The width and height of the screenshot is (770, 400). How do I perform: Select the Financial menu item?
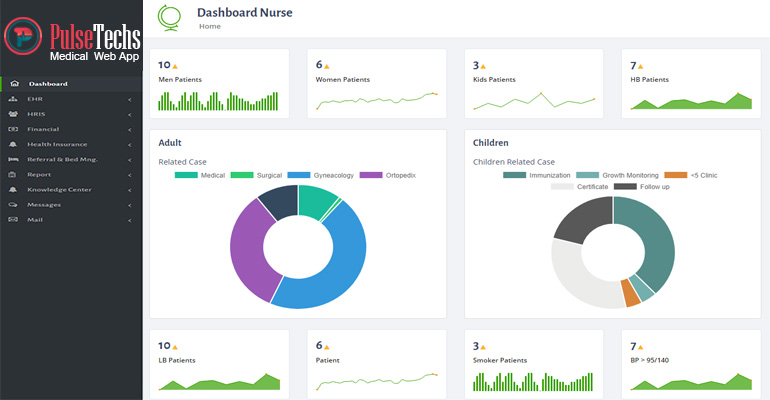click(x=71, y=129)
